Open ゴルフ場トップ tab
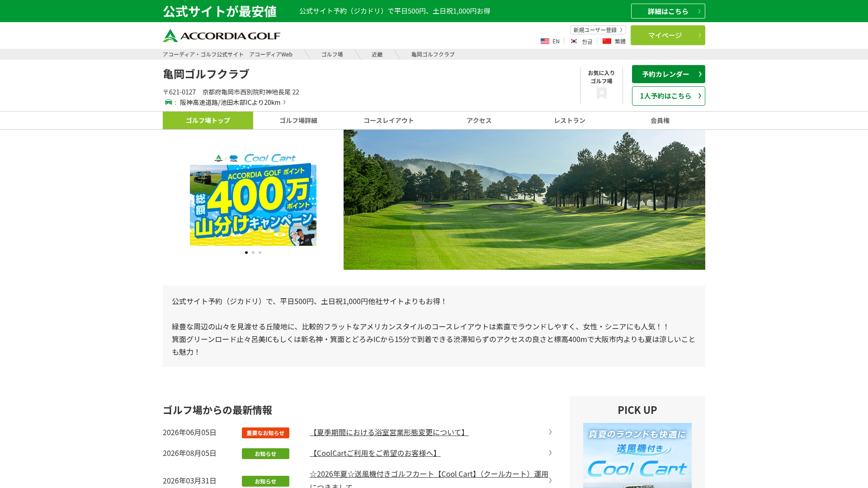Image resolution: width=868 pixels, height=488 pixels. click(208, 120)
